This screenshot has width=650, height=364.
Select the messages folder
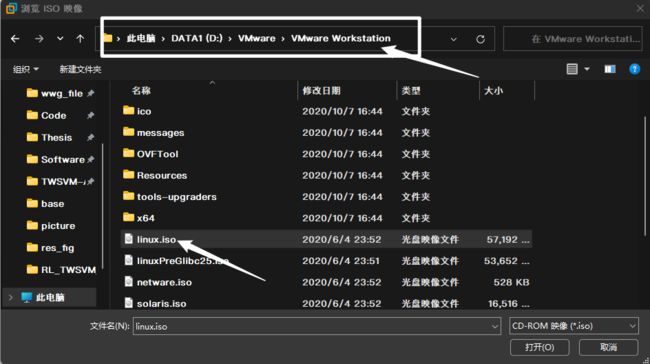coord(326,133)
